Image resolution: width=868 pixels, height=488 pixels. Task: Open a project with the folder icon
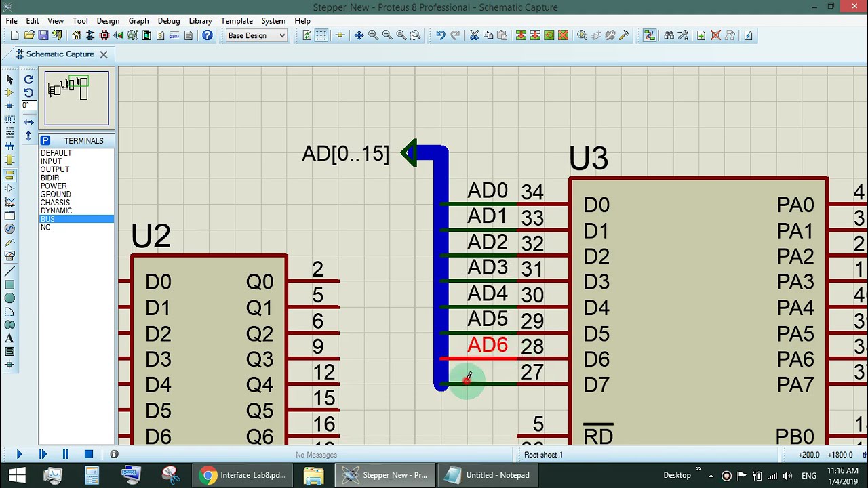point(29,35)
